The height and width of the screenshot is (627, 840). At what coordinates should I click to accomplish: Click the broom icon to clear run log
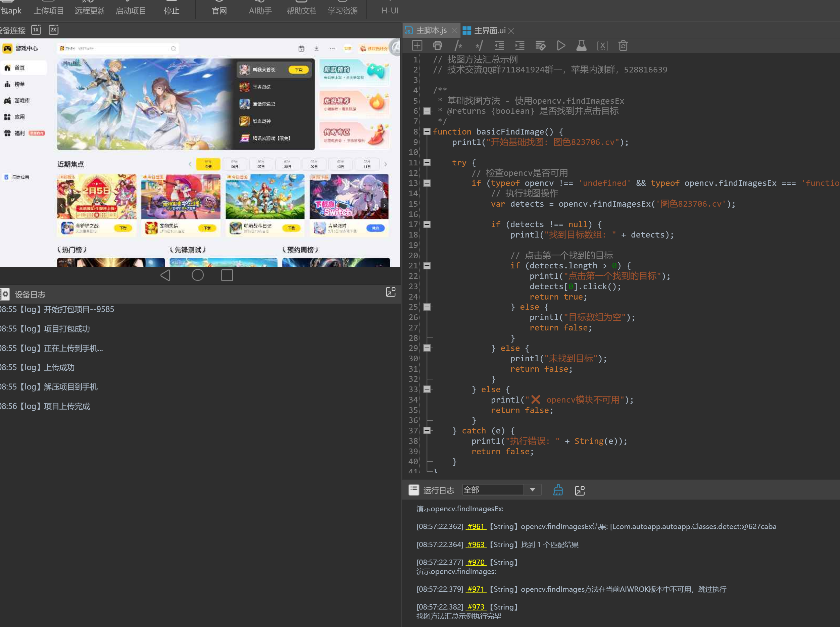coord(558,490)
